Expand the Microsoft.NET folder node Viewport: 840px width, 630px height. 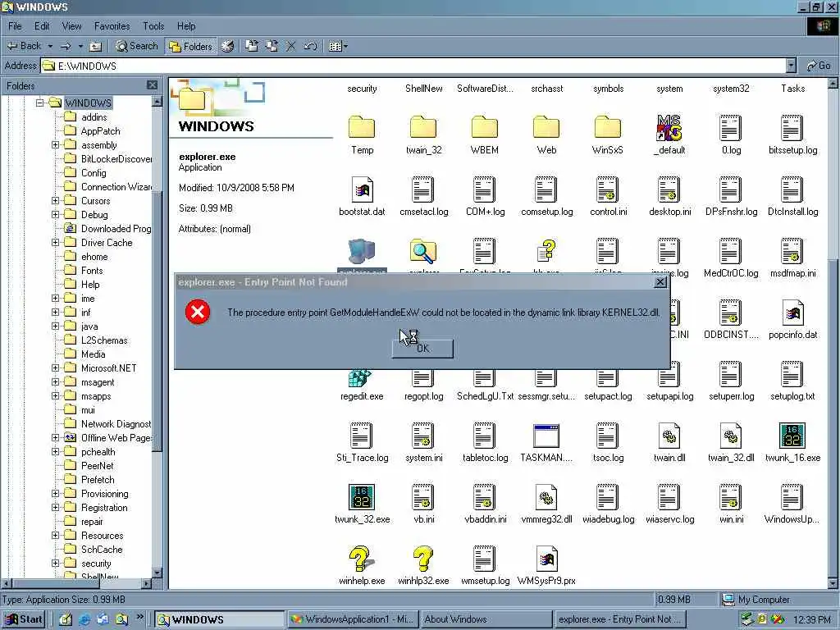[55, 368]
